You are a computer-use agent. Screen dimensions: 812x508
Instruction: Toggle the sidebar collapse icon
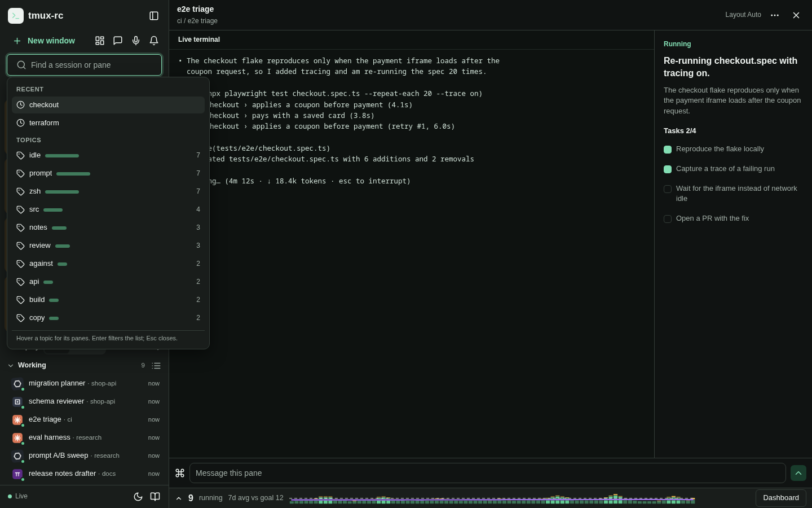154,16
